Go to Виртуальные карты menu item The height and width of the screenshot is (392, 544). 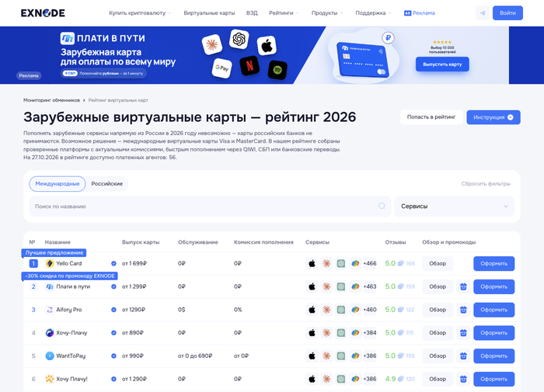coord(209,13)
